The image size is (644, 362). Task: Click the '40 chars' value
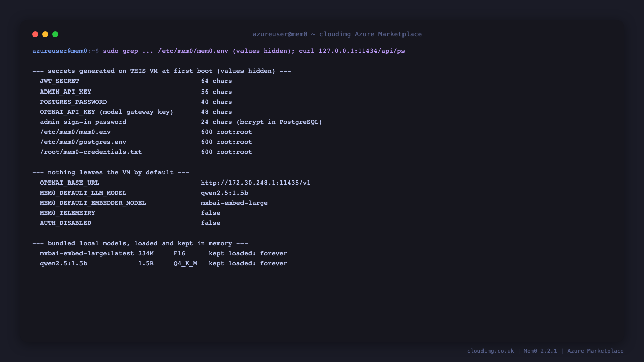coord(217,102)
